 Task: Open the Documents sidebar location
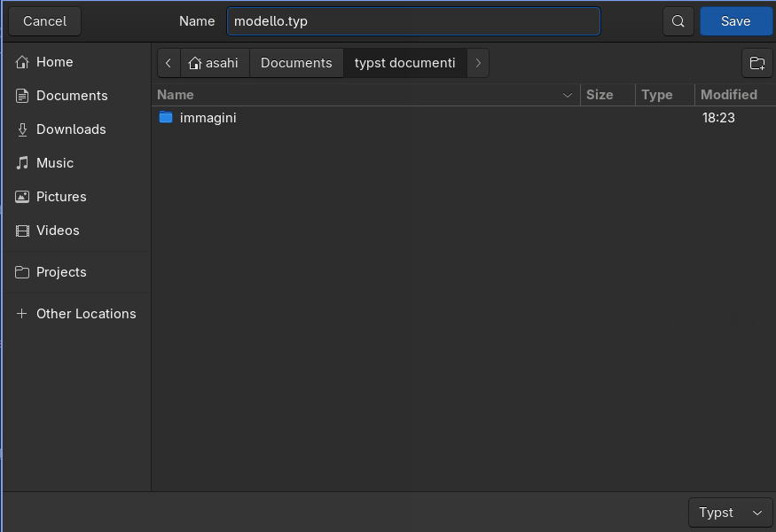(76, 96)
